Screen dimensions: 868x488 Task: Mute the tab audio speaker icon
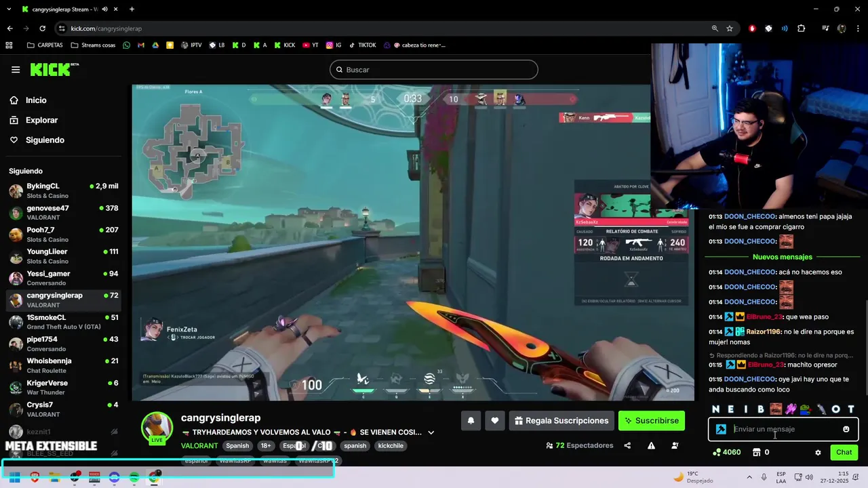(x=104, y=9)
